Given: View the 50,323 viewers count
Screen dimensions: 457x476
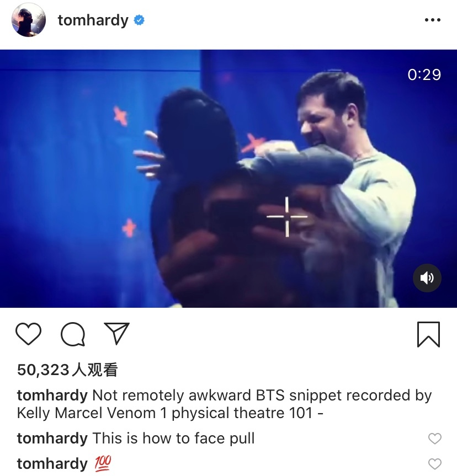Looking at the screenshot, I should (67, 370).
